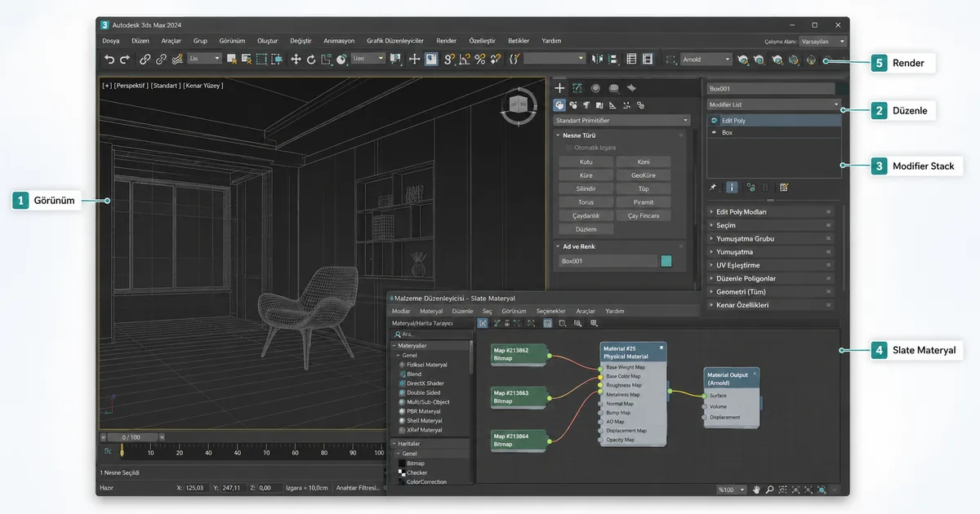Open the Seçenekler menu in Slate Materyal
The image size is (980, 514).
tap(551, 311)
